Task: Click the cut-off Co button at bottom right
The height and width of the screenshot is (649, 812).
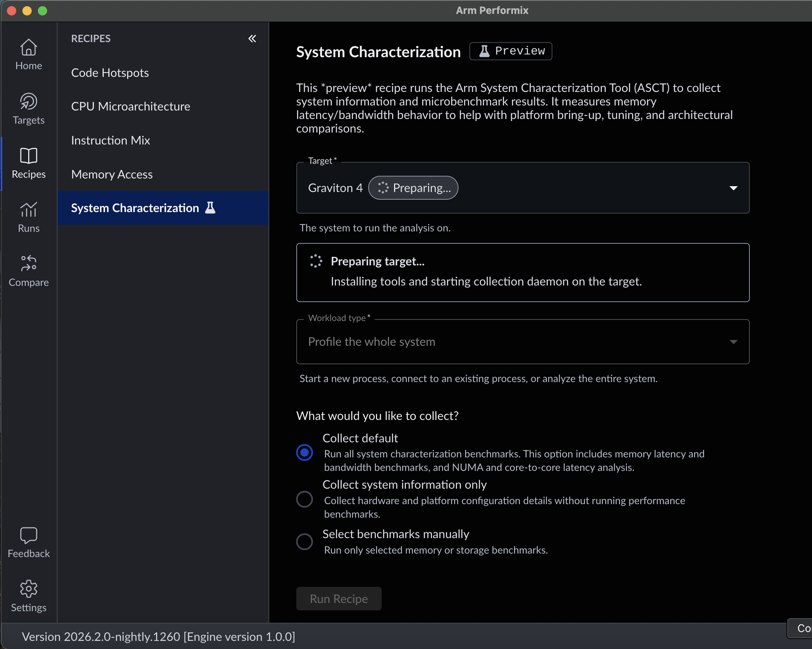Action: click(800, 629)
